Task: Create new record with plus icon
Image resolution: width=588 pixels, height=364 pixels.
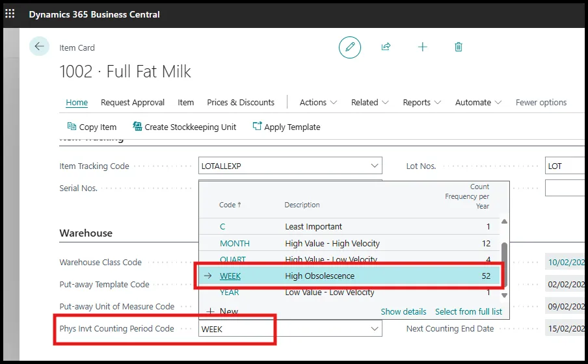Action: (x=422, y=47)
